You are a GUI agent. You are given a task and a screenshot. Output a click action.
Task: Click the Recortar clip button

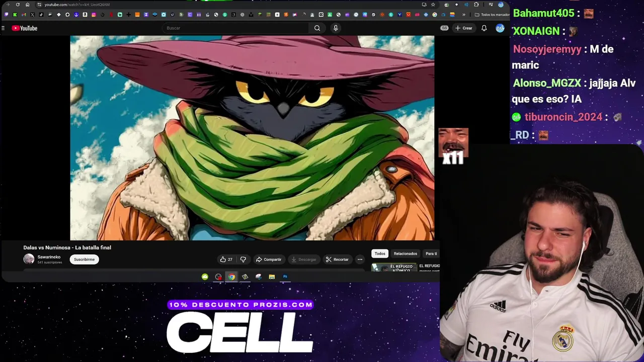point(337,259)
